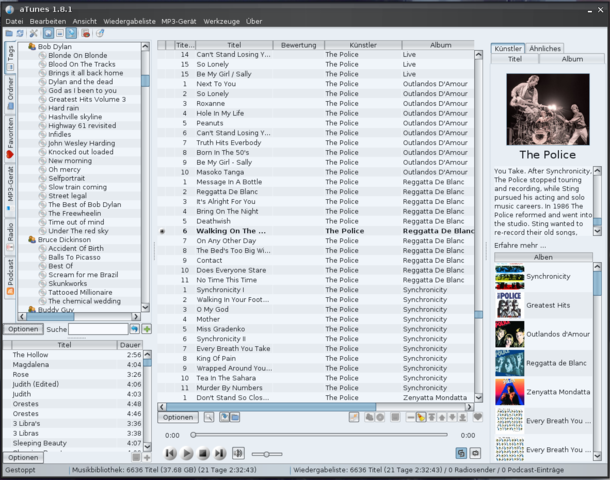Viewport: 610px width, 480px height.
Task: Skip to next track
Action: point(220,454)
